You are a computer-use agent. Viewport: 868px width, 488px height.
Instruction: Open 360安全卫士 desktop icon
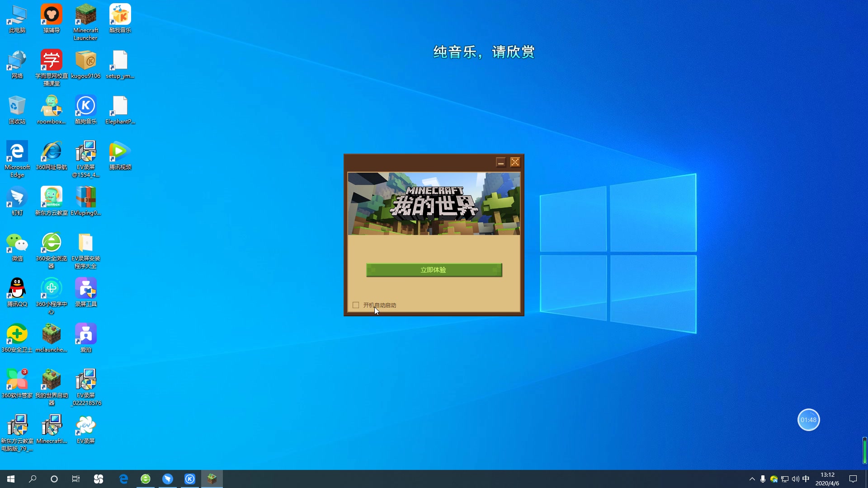pyautogui.click(x=17, y=338)
